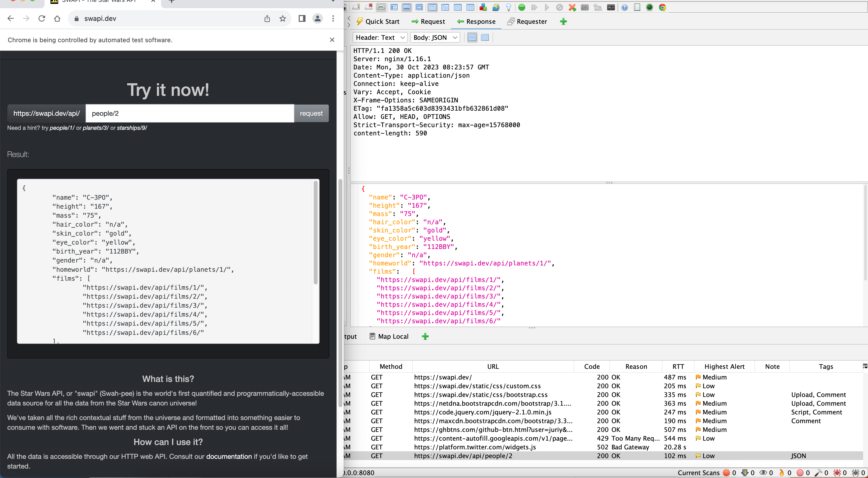Click the people/2 input field
Viewport: 868px width, 478px height.
(x=190, y=114)
